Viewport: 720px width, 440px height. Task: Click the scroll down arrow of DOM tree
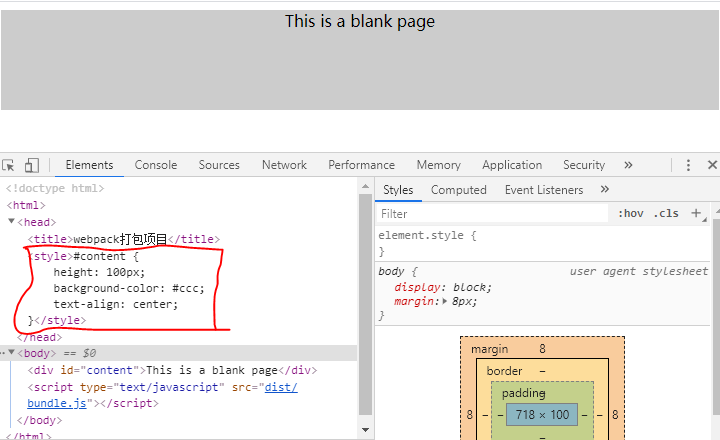pos(366,430)
